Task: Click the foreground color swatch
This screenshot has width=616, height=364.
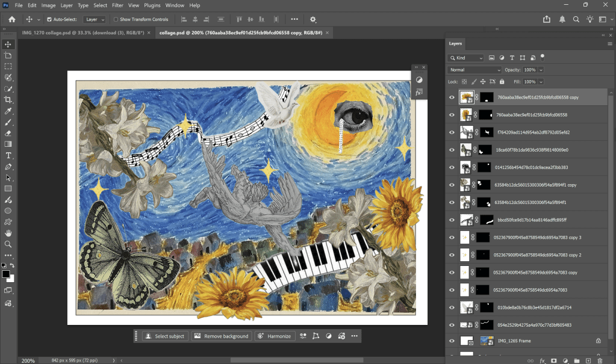Action: 5,274
